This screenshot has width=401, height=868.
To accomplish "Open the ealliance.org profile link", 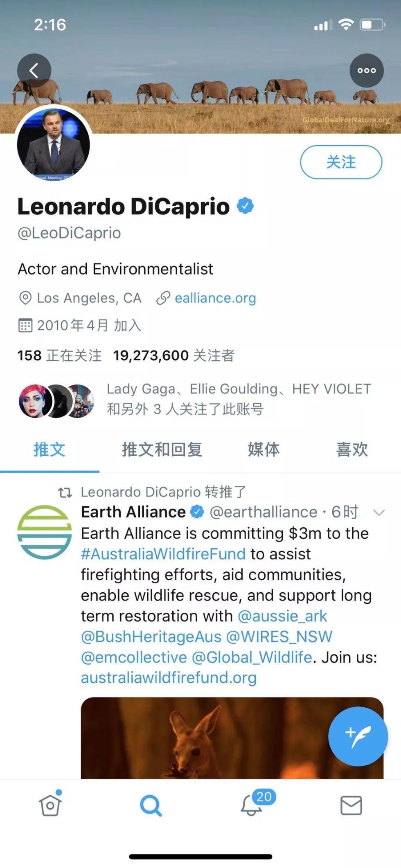I will point(215,298).
